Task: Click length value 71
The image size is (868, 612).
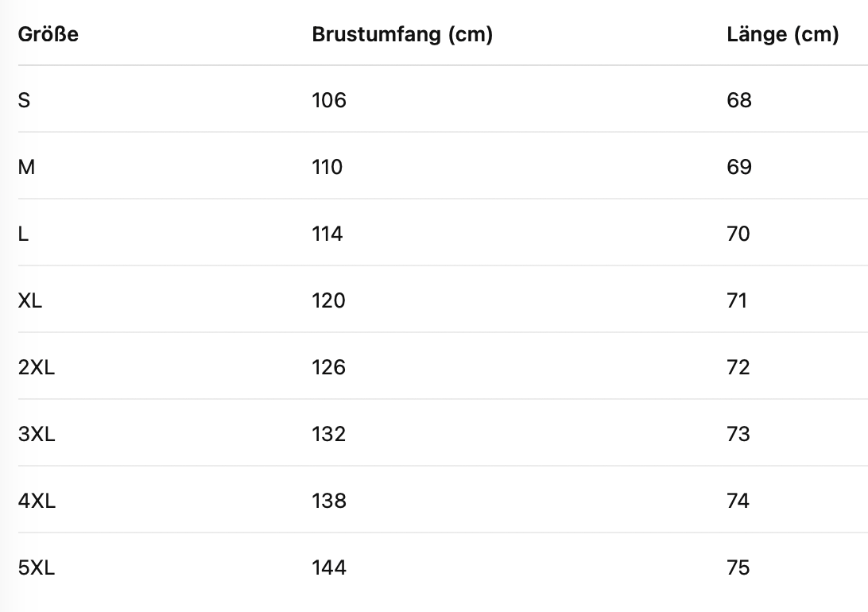Action: tap(737, 300)
